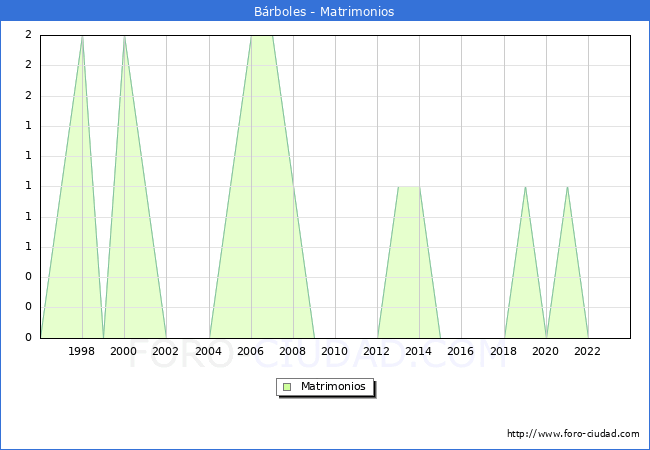
Task: Select the 2012 x-axis label
Action: (x=376, y=351)
